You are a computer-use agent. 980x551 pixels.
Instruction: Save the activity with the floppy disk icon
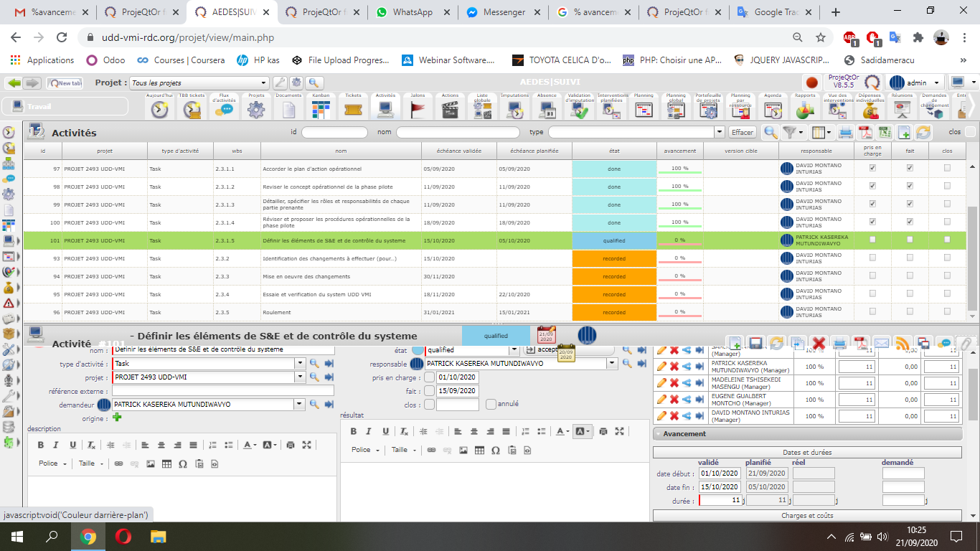click(x=755, y=343)
